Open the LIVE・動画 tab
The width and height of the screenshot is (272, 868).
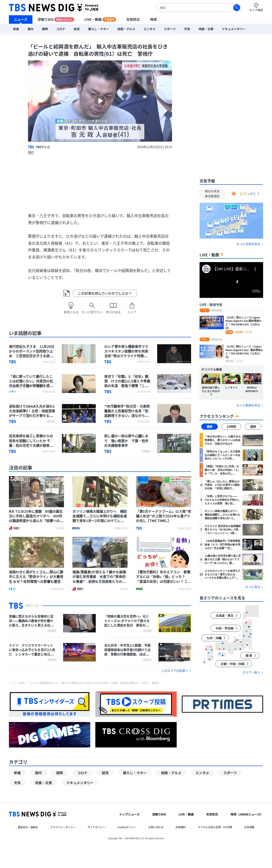[100, 19]
